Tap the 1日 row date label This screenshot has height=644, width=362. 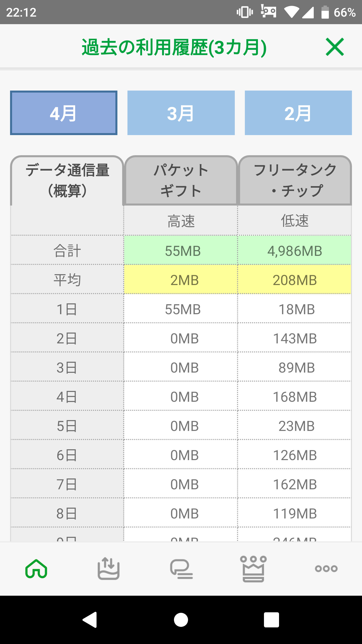(67, 309)
